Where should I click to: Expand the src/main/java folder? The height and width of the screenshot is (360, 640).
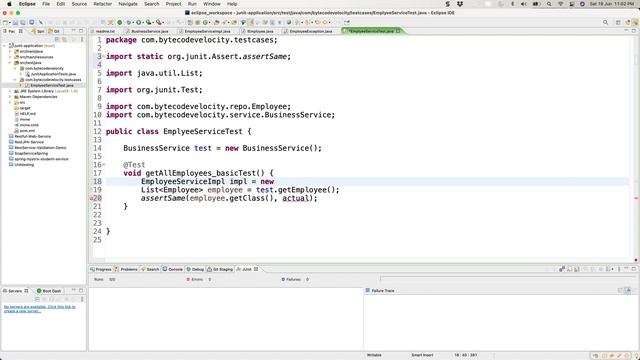[10, 51]
